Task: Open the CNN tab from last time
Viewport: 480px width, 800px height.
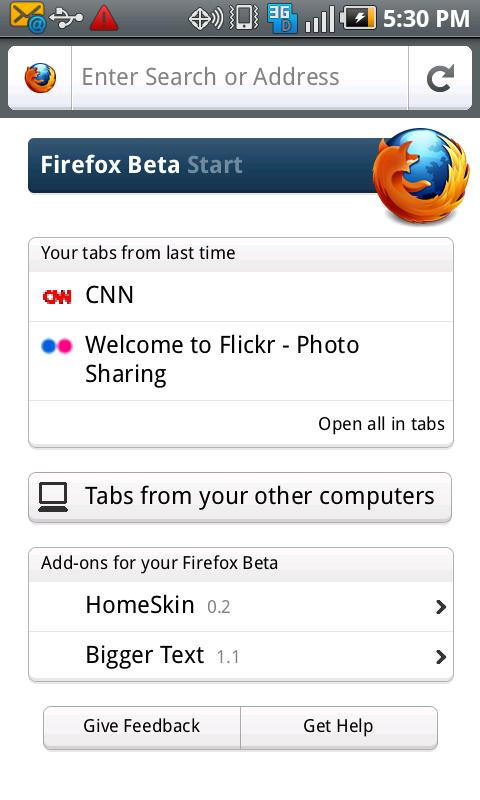Action: (241, 296)
